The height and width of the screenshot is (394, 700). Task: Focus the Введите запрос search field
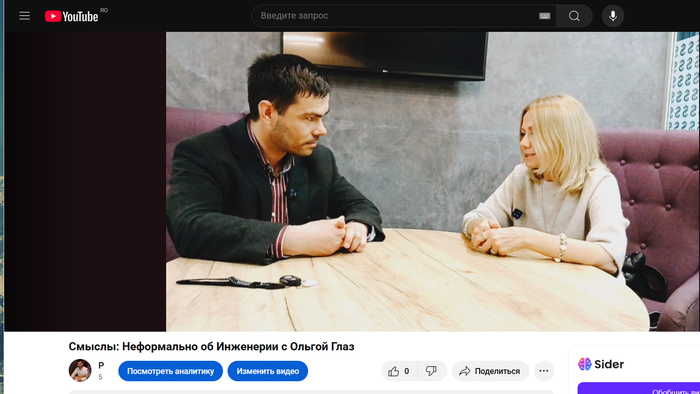tap(397, 16)
